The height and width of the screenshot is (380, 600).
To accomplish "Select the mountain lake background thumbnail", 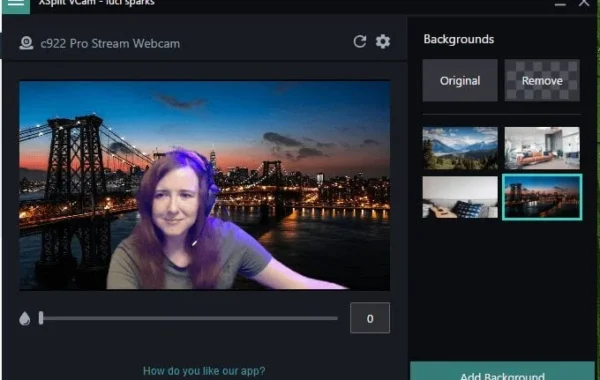I will (x=460, y=148).
